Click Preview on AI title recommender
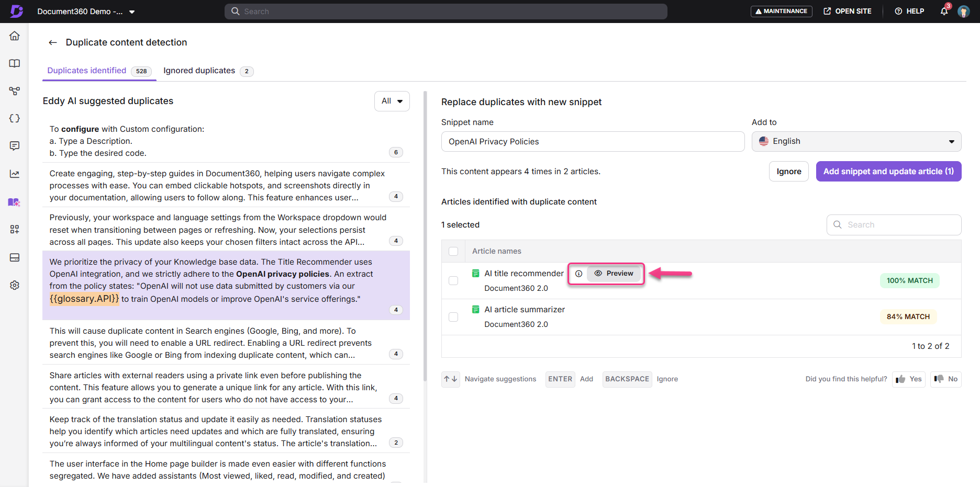 pyautogui.click(x=614, y=273)
